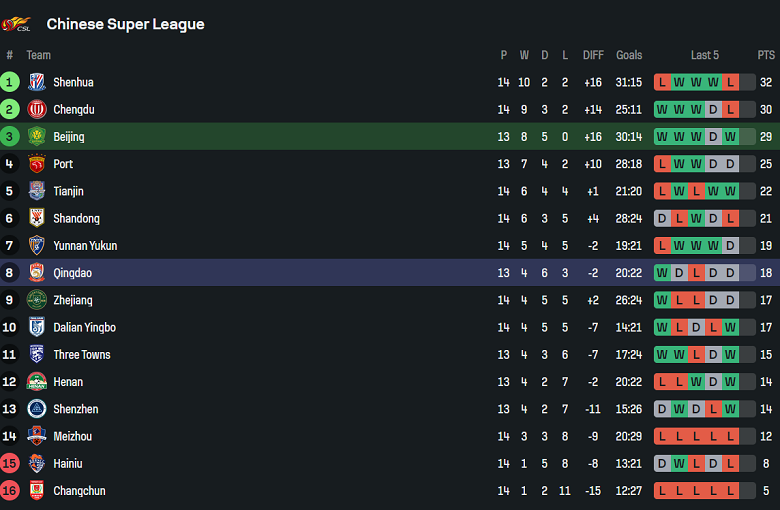Click the Shandong team crest icon

coord(37,218)
